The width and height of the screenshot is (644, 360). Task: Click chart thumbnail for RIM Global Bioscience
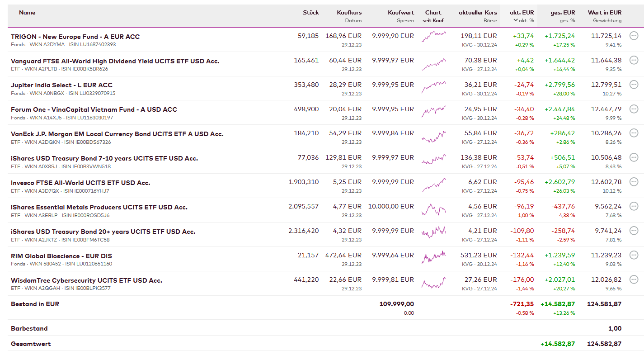pyautogui.click(x=433, y=259)
